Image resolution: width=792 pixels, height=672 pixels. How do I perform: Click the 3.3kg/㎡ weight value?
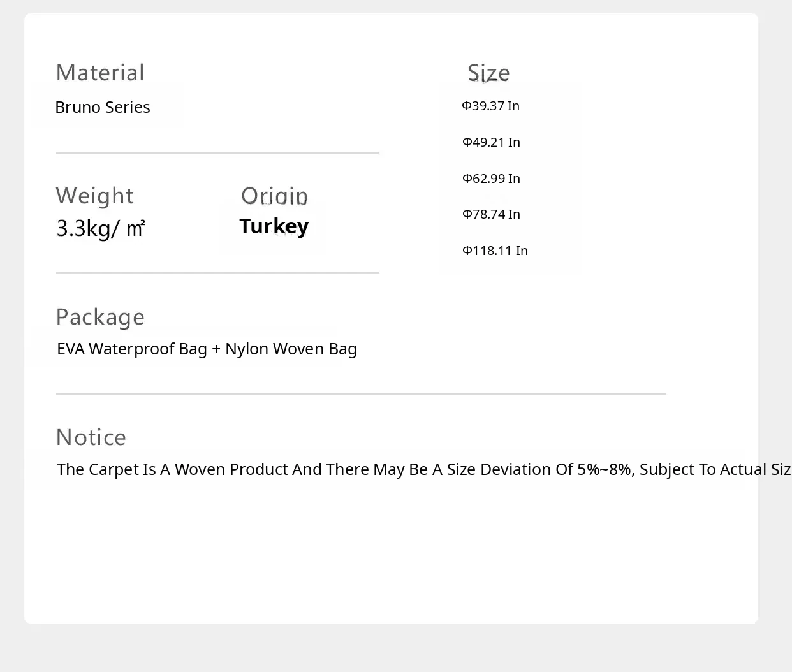[x=101, y=228]
